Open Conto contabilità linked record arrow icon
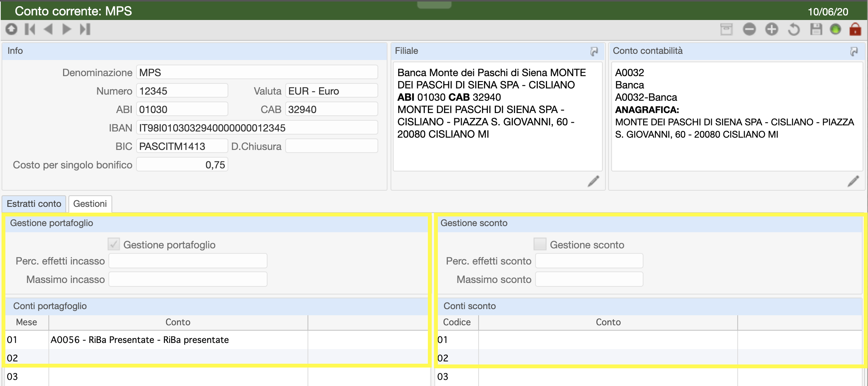This screenshot has height=386, width=868. point(854,51)
